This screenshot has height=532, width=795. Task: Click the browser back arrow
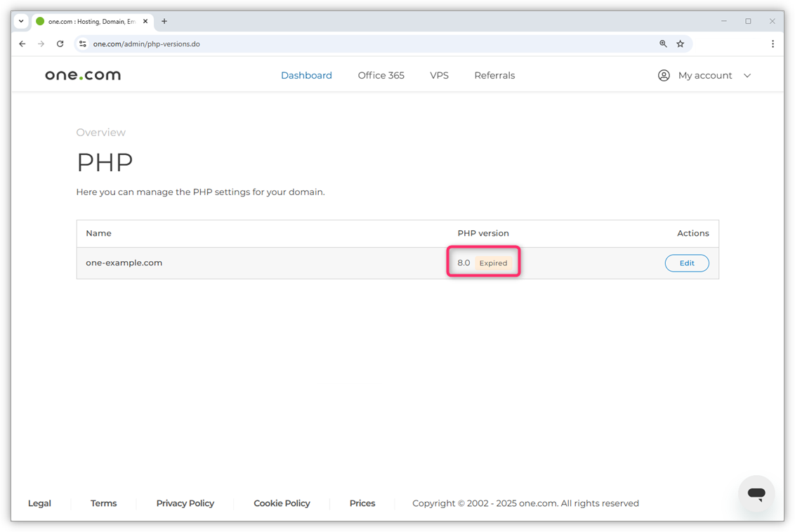(22, 44)
